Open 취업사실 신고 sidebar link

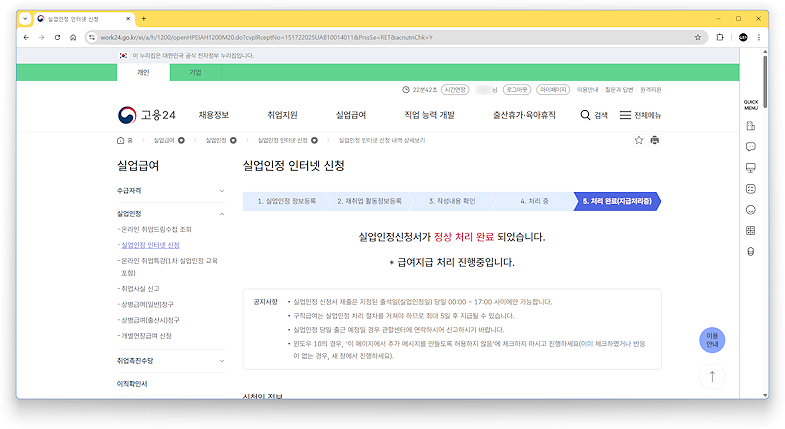pyautogui.click(x=140, y=289)
